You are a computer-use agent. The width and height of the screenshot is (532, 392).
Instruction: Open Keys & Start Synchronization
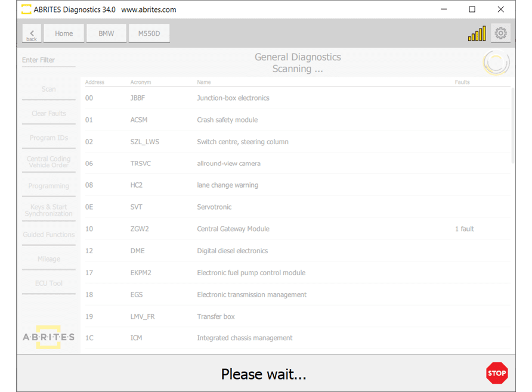(x=48, y=210)
